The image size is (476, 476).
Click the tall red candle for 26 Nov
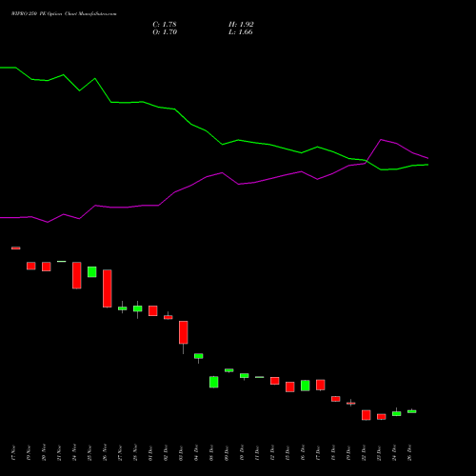108,288
